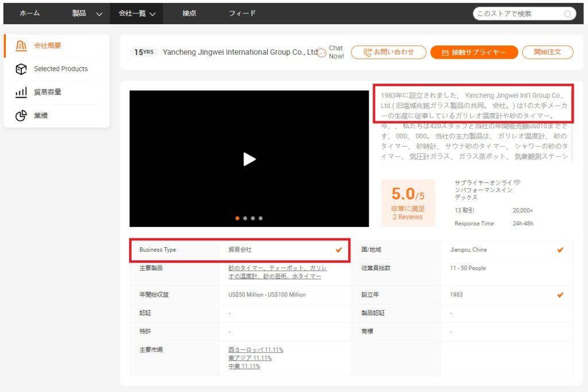Open the 製品 menu item
Image resolution: width=588 pixels, height=392 pixels.
[x=79, y=13]
